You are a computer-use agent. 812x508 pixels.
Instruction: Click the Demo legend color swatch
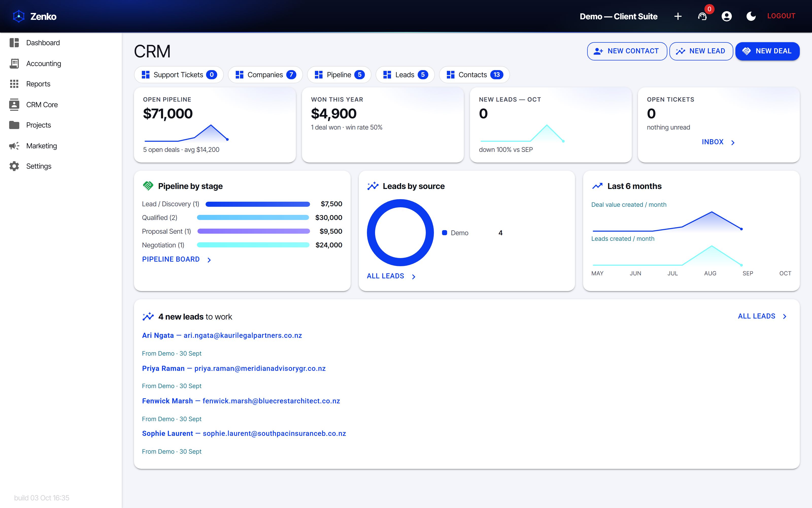[445, 233]
